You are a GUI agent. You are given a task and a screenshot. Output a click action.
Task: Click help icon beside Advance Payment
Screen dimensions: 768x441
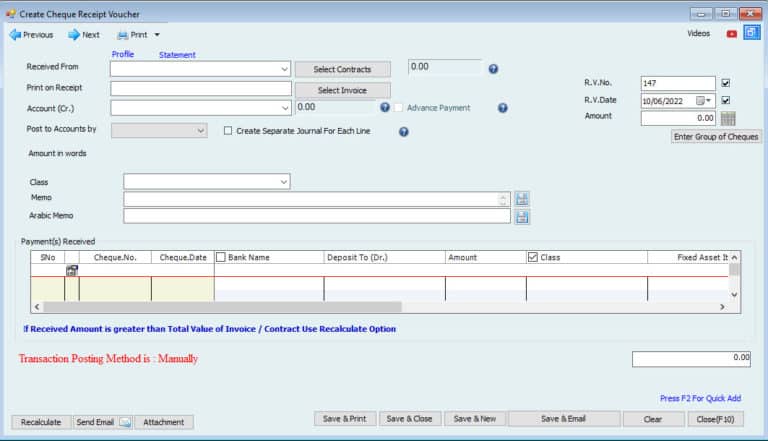pos(502,108)
